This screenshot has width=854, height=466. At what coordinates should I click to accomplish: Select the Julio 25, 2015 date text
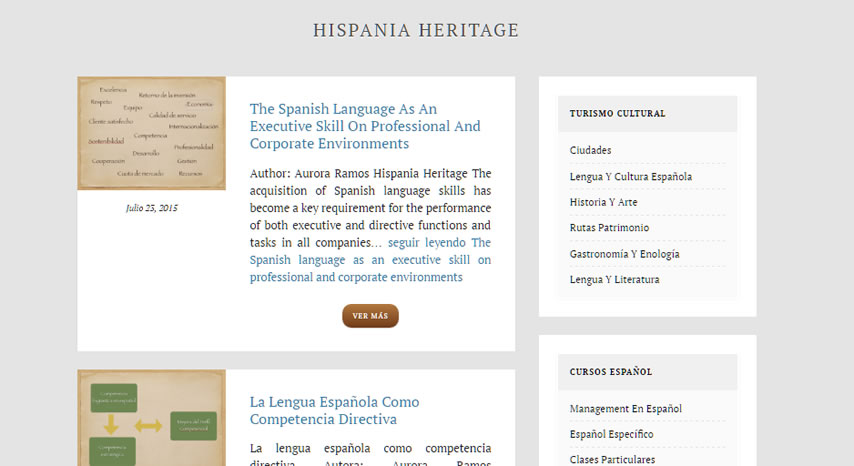click(151, 208)
